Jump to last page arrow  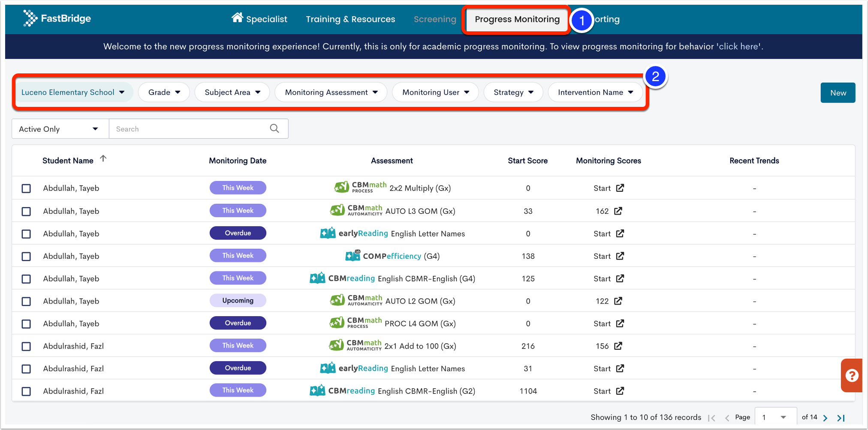tap(841, 418)
